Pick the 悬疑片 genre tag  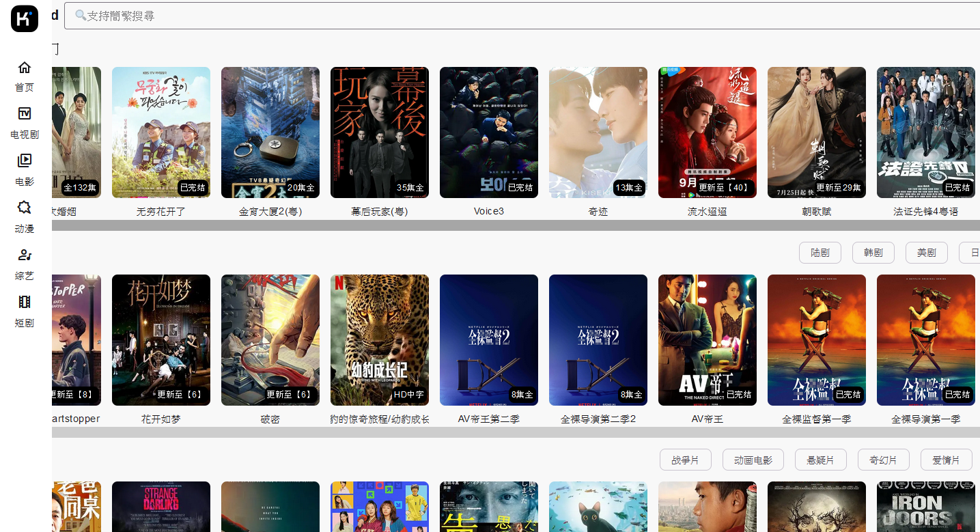click(820, 460)
